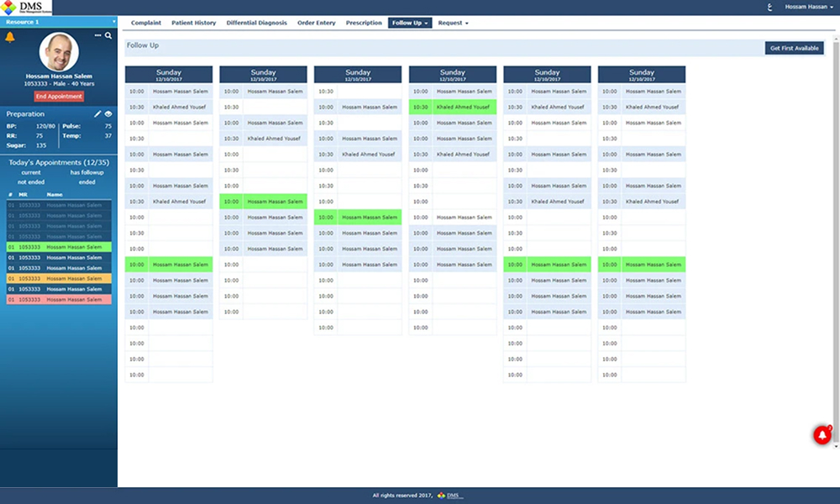Switch to the Patient History tab
The image size is (840, 504).
193,23
